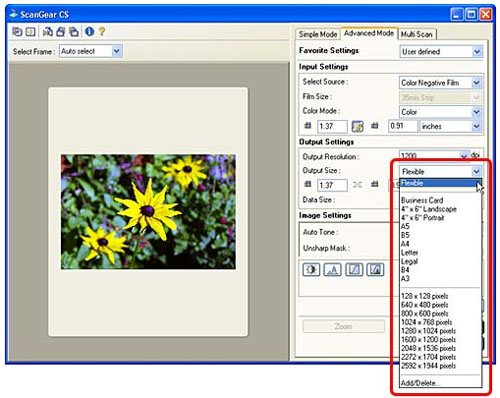
Task: Collapse the Output Size combo box arrow
Action: click(476, 172)
